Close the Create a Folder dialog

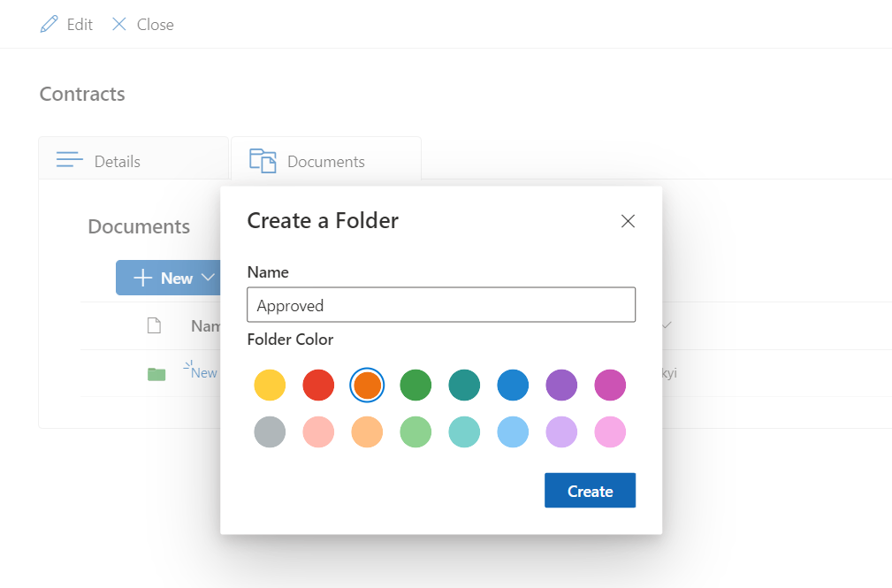click(x=628, y=221)
